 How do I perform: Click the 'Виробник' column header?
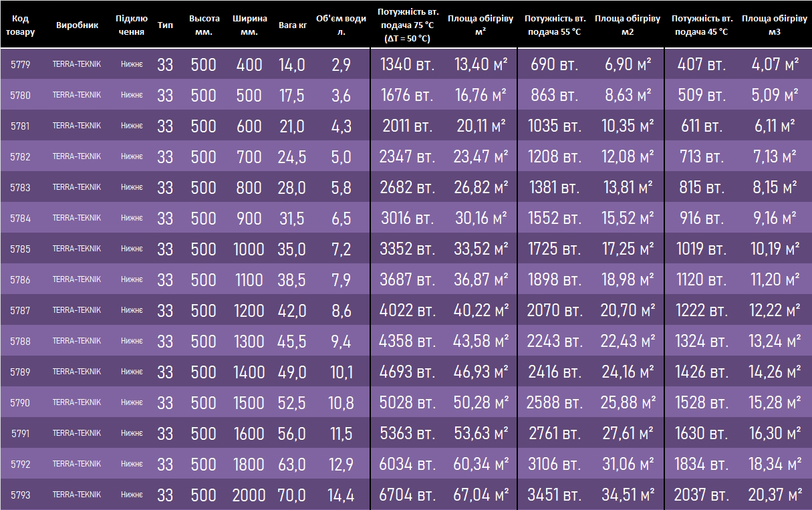(x=77, y=25)
